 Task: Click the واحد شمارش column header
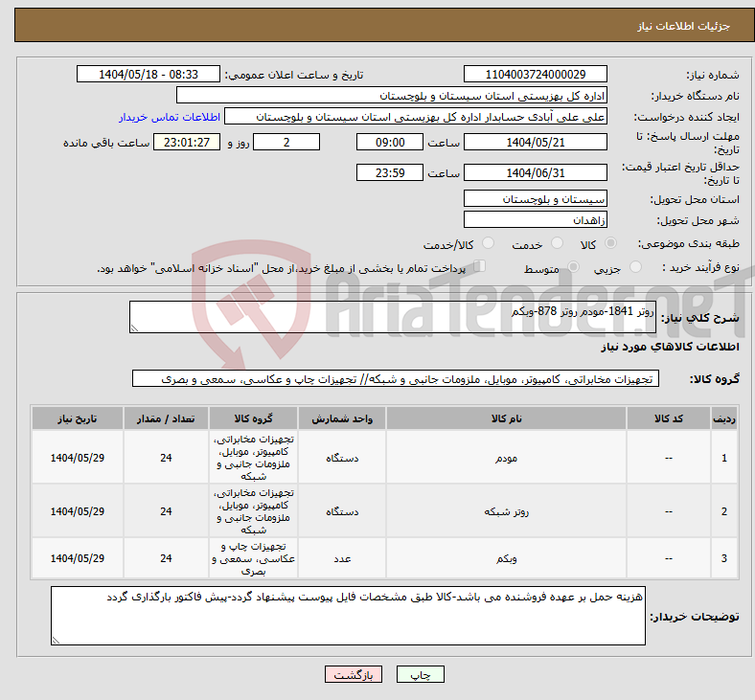pyautogui.click(x=342, y=418)
